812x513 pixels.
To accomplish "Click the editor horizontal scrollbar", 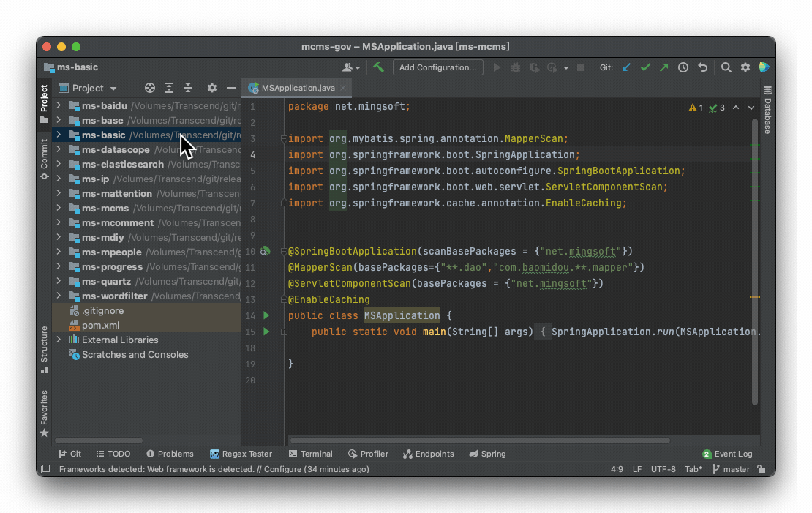I will coord(479,441).
